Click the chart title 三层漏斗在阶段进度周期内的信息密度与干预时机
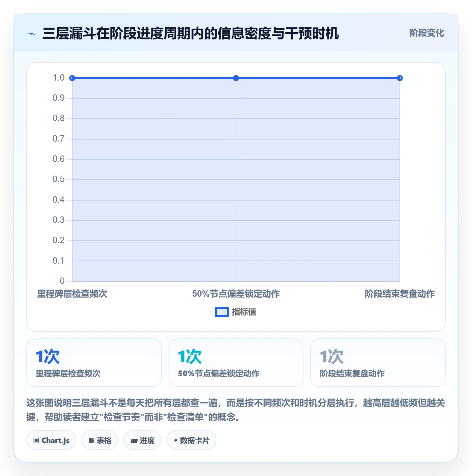This screenshot has width=472, height=476. tap(190, 33)
